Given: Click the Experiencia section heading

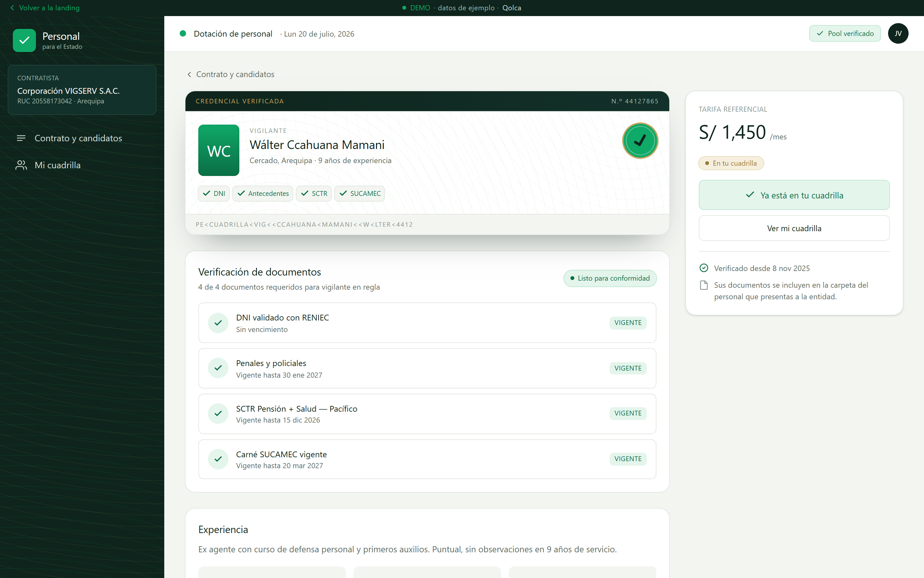Looking at the screenshot, I should tap(223, 530).
